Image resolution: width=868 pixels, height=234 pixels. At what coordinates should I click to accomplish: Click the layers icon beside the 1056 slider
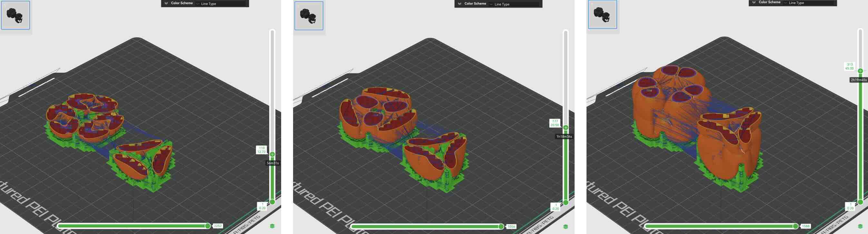pyautogui.click(x=566, y=227)
